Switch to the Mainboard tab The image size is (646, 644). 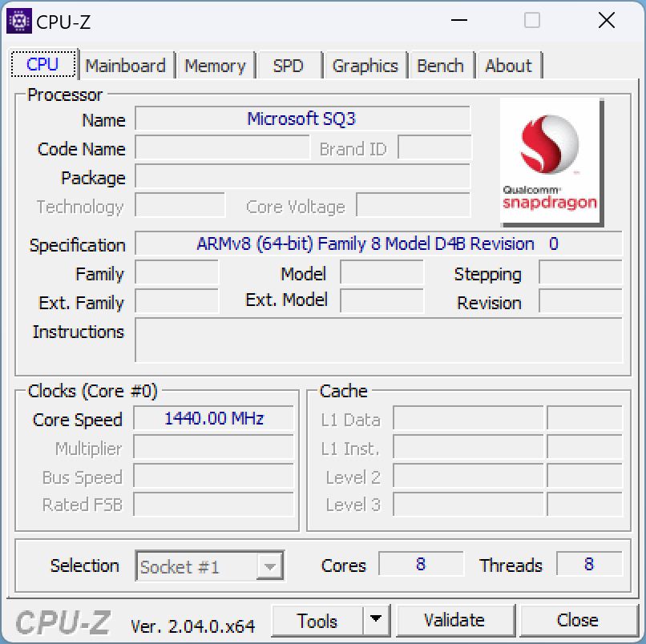pyautogui.click(x=125, y=66)
